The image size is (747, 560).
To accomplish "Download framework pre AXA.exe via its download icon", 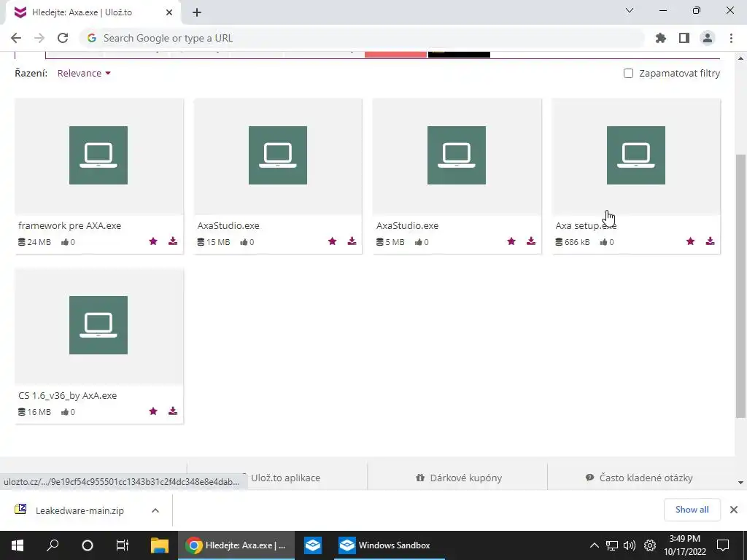I will tap(173, 241).
